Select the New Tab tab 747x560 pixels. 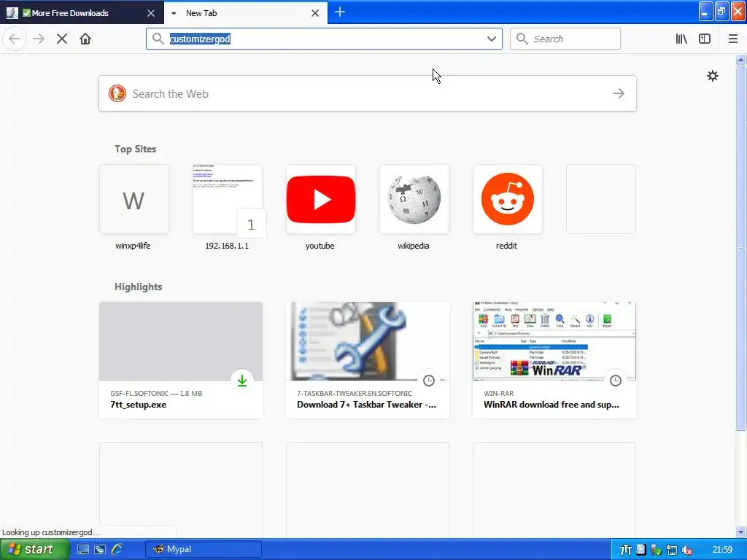click(x=245, y=13)
